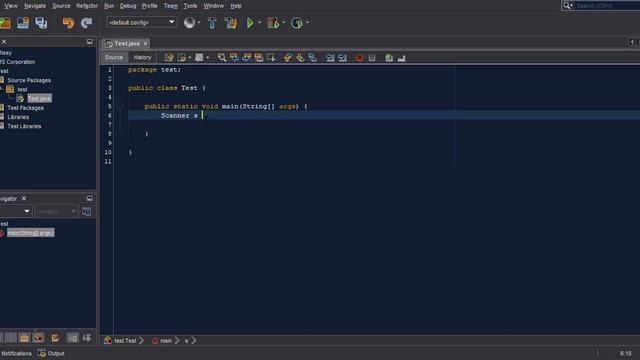Click the New Project icon in toolbar

tap(5, 23)
